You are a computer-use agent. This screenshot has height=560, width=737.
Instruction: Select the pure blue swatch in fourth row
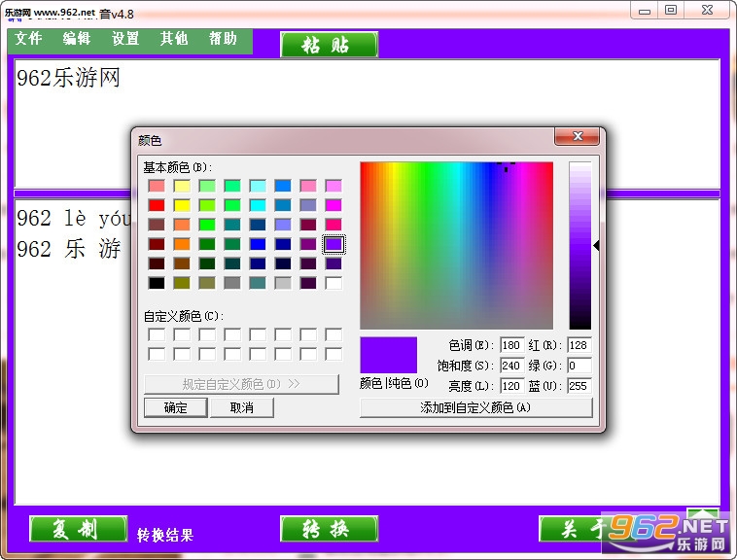coord(258,244)
